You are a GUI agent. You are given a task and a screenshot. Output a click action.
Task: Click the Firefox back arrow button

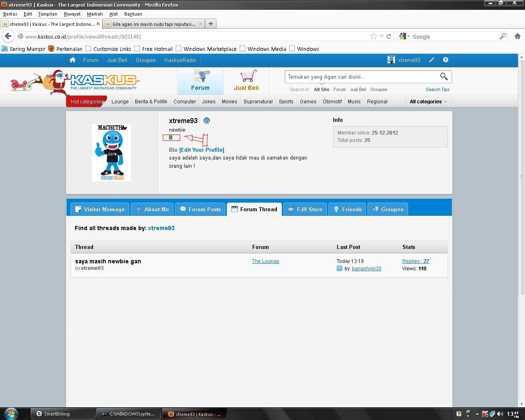click(8, 36)
